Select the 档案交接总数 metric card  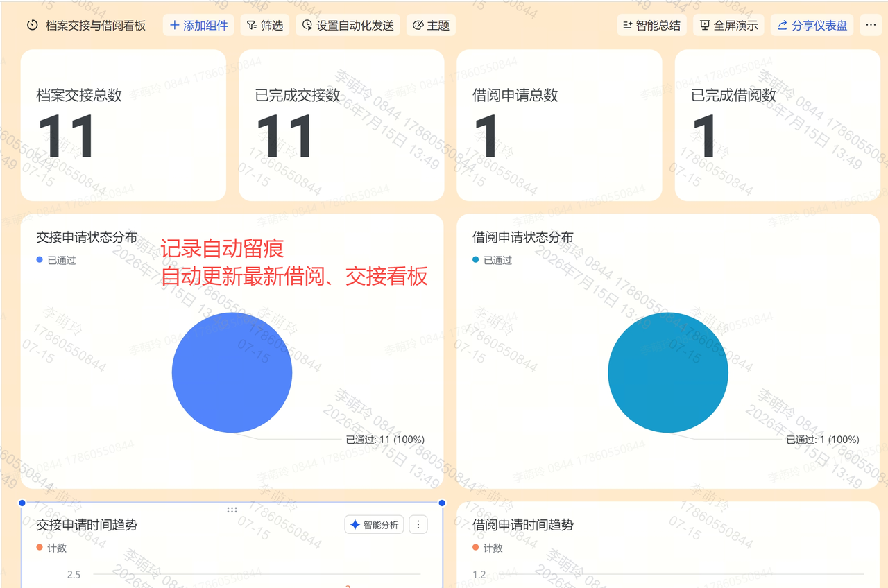tap(123, 126)
